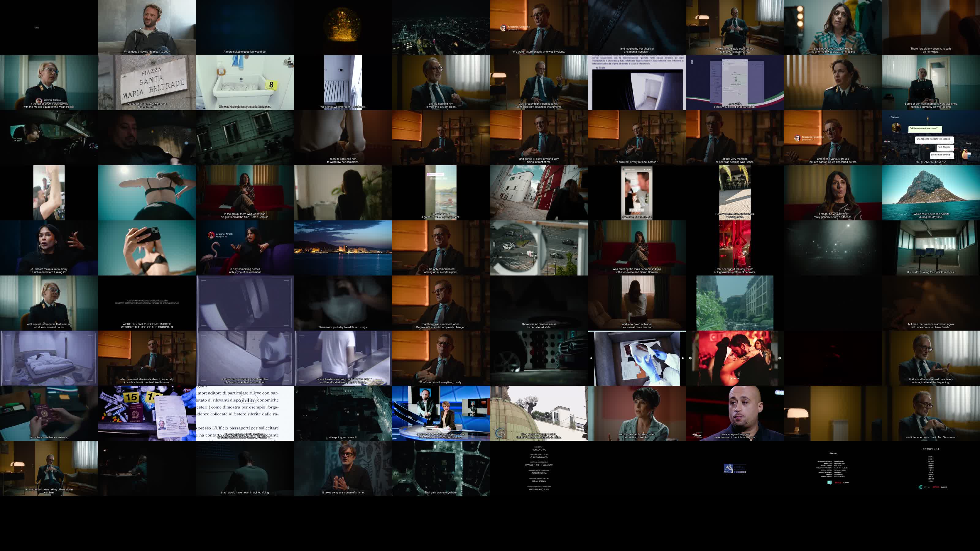980x551 pixels.
Task: Open the 'That pain was everywhere' aerial frame
Action: click(441, 468)
